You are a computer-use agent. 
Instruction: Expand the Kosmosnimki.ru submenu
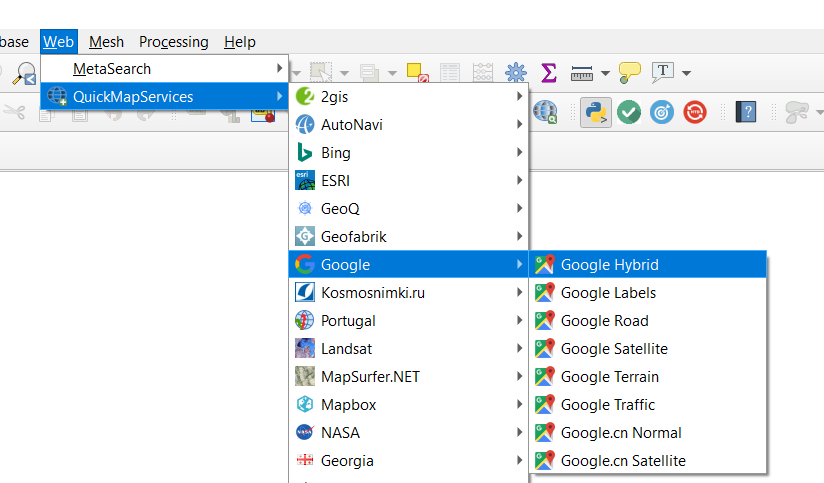pos(409,292)
